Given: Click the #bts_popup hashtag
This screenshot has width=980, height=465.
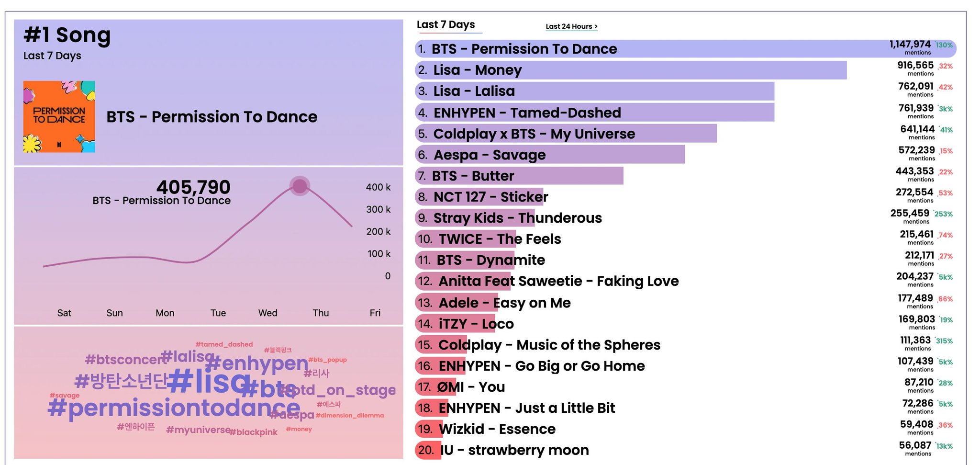Looking at the screenshot, I should click(x=327, y=360).
